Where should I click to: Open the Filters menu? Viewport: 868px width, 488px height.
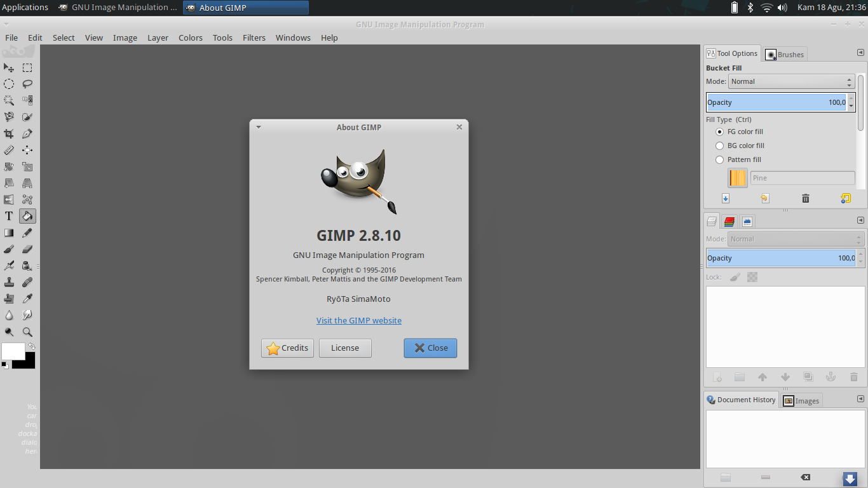pyautogui.click(x=254, y=37)
